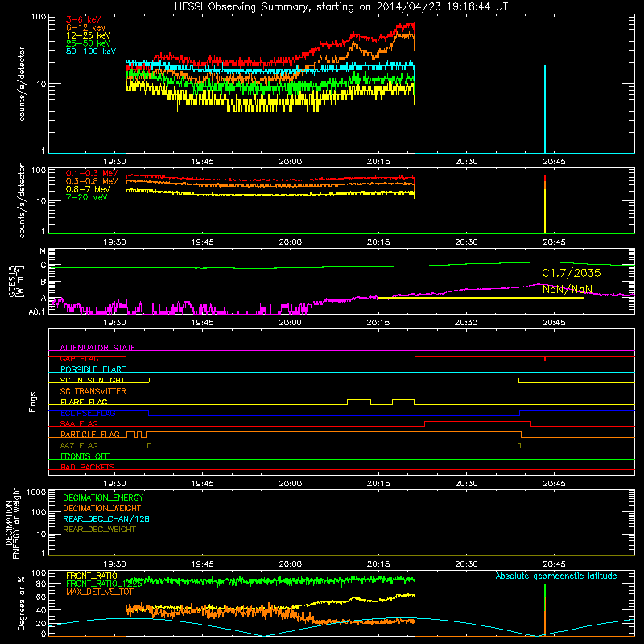
Task: Click the A0.1 label on GOES axis
Action: pos(37,312)
